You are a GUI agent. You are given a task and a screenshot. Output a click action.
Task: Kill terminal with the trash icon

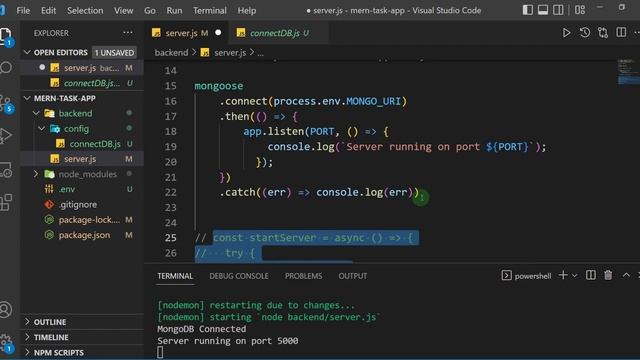[x=608, y=276]
